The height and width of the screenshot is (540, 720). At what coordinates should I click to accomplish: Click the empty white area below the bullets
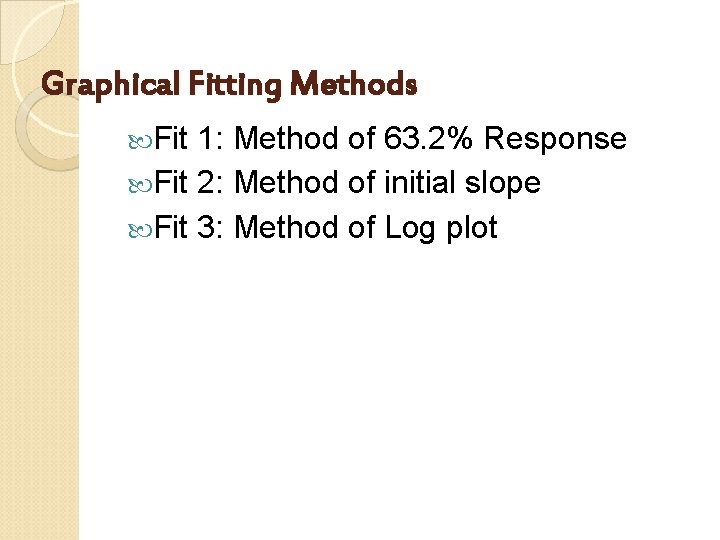(x=400, y=400)
